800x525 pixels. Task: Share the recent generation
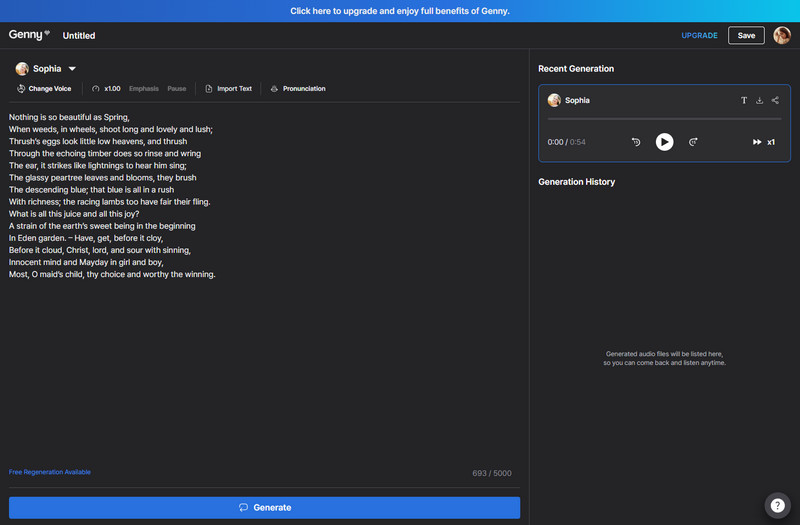tap(775, 101)
